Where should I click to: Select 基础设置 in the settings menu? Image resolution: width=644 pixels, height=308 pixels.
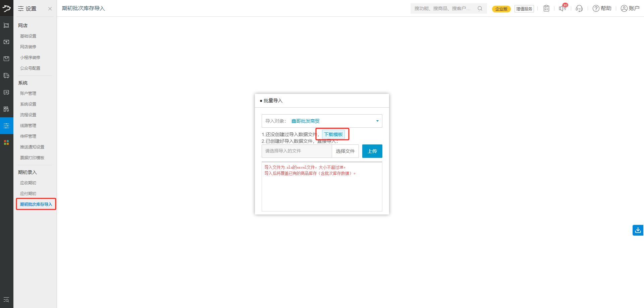[28, 36]
